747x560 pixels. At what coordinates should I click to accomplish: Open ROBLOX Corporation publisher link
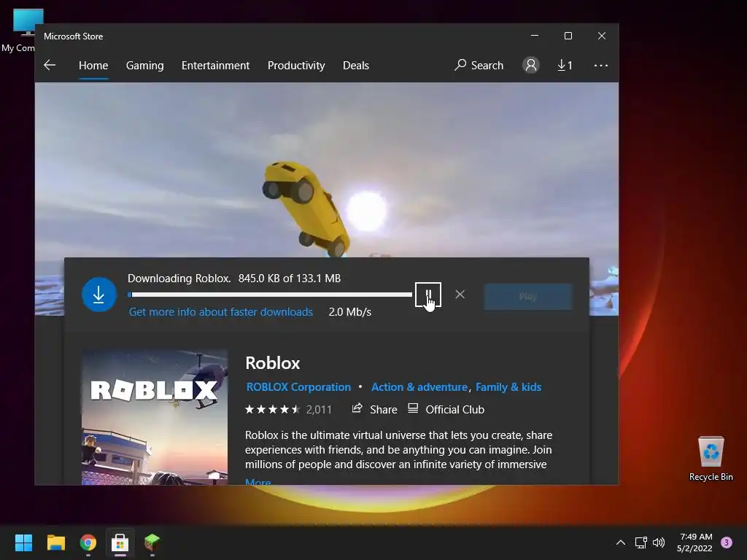[298, 387]
